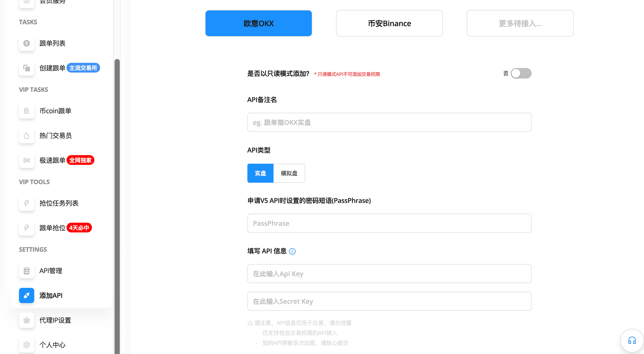Click the info icon next to 填写 API 信息

pyautogui.click(x=292, y=251)
